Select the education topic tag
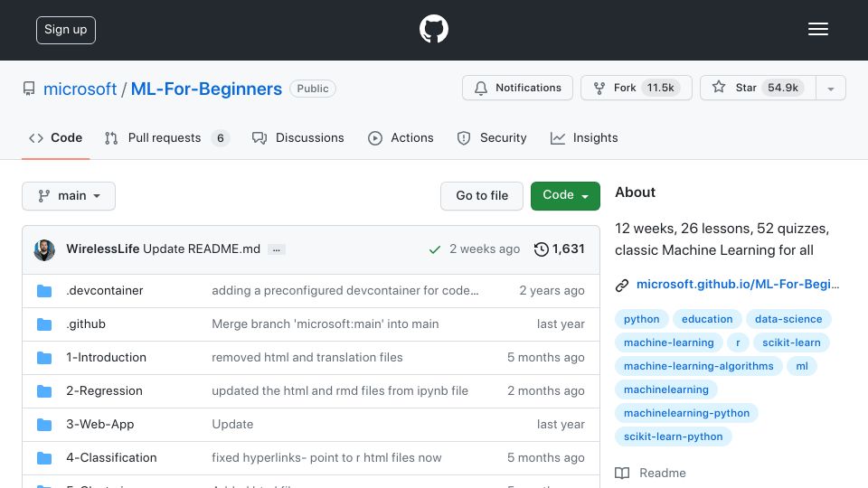 point(707,319)
